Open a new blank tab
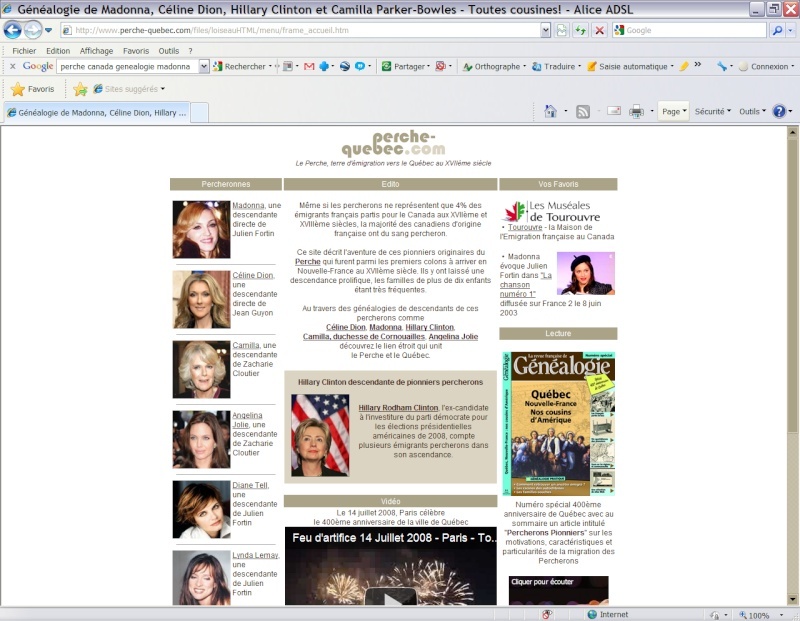 (x=199, y=113)
